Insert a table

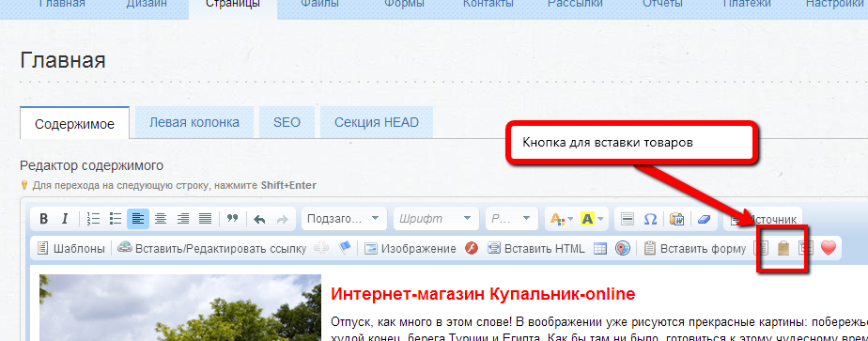click(600, 249)
